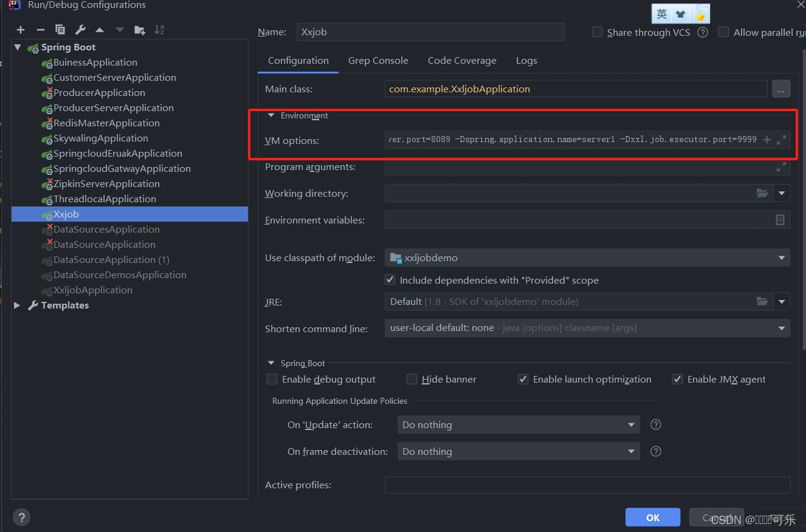Image resolution: width=806 pixels, height=532 pixels.
Task: Click the OK button
Action: click(653, 517)
